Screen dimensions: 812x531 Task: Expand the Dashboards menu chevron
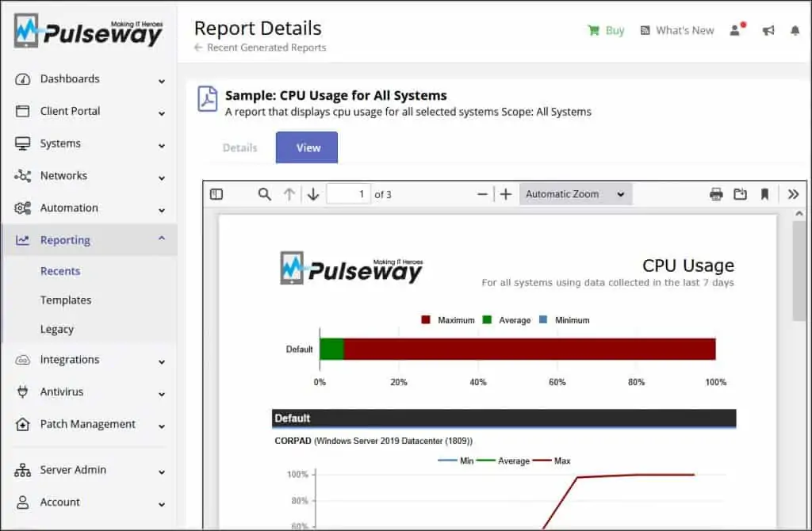click(162, 82)
